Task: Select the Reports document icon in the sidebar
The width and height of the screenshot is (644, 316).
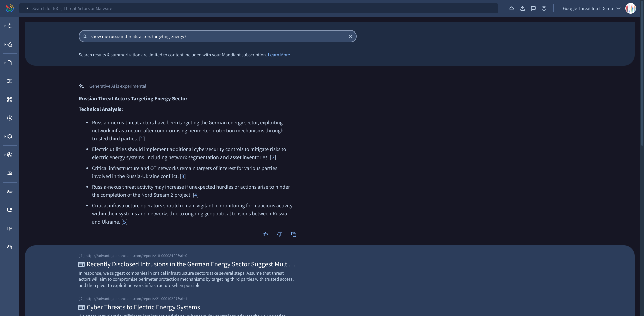Action: tap(10, 62)
